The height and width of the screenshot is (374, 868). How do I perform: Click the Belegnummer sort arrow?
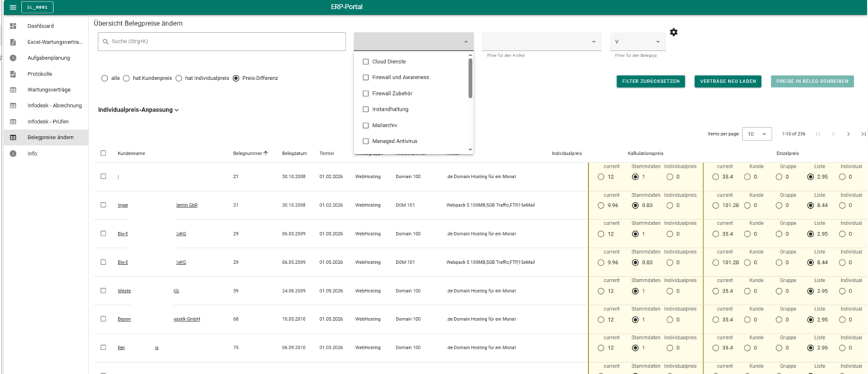[x=266, y=153]
